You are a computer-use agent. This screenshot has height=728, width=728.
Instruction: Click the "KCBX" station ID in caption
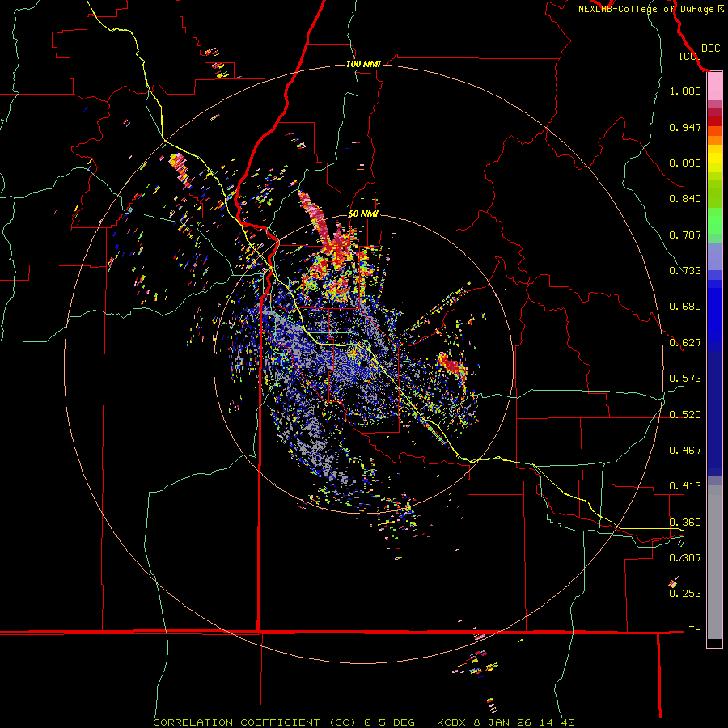pyautogui.click(x=452, y=722)
